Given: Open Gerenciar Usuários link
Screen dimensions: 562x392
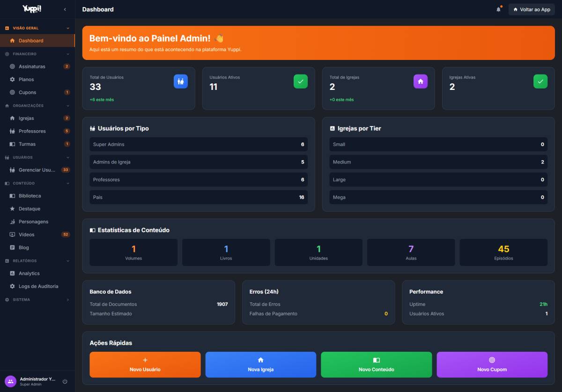Looking at the screenshot, I should (37, 170).
